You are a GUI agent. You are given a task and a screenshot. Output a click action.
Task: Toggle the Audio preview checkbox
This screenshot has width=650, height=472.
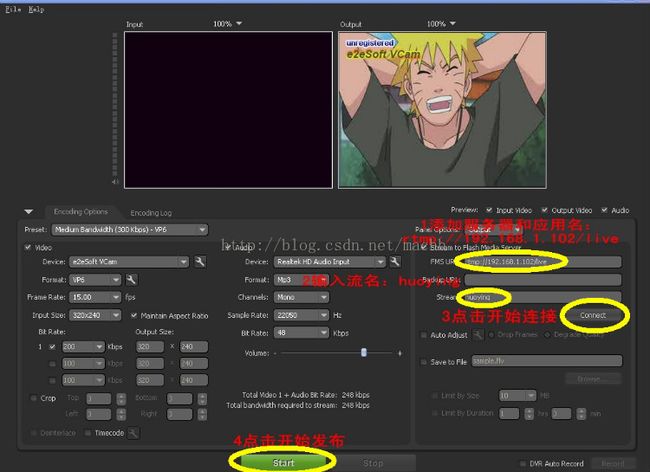click(604, 210)
